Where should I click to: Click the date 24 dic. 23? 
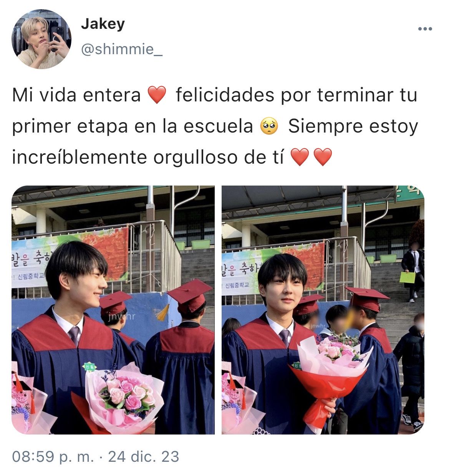click(144, 457)
